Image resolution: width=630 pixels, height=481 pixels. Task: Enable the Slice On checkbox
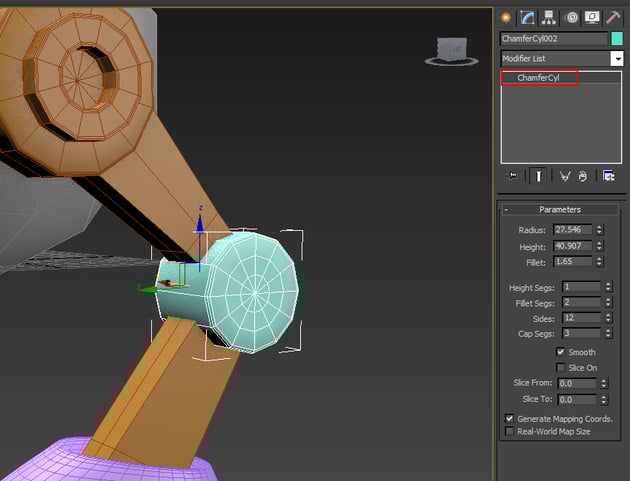coord(561,367)
